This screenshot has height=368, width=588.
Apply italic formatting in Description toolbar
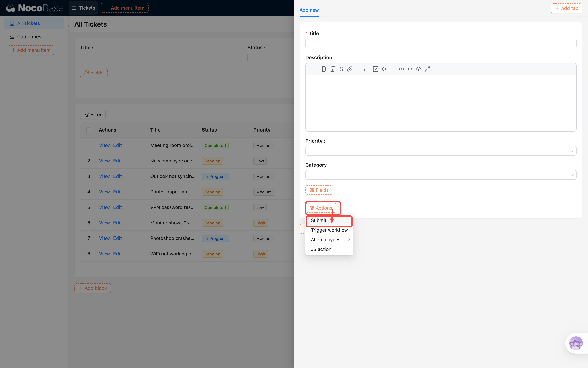[x=332, y=69]
